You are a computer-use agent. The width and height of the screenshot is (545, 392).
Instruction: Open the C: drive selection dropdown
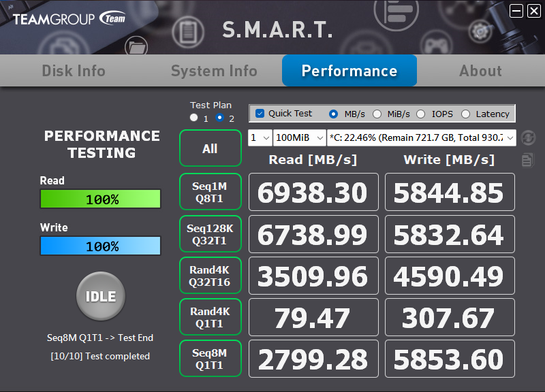click(421, 138)
